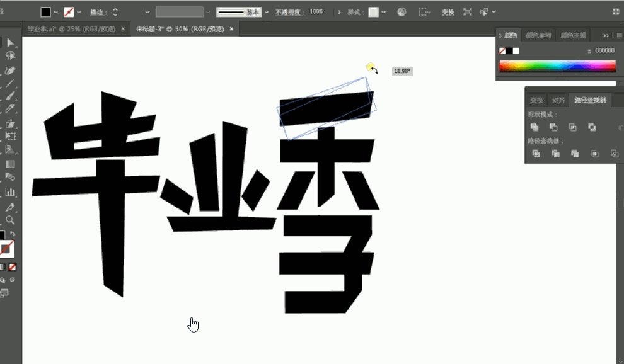Open the 变换 panel tab
This screenshot has width=624, height=364.
coord(536,100)
